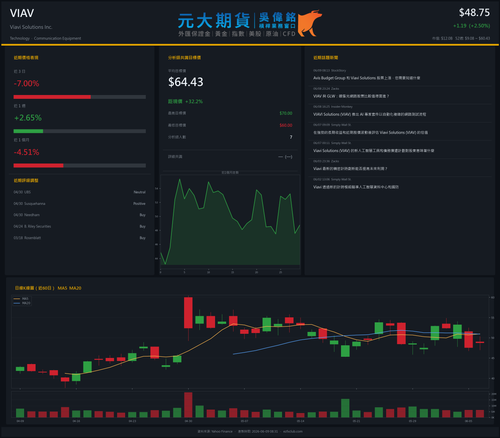Click the 04/30 UBS rating row

(79, 192)
